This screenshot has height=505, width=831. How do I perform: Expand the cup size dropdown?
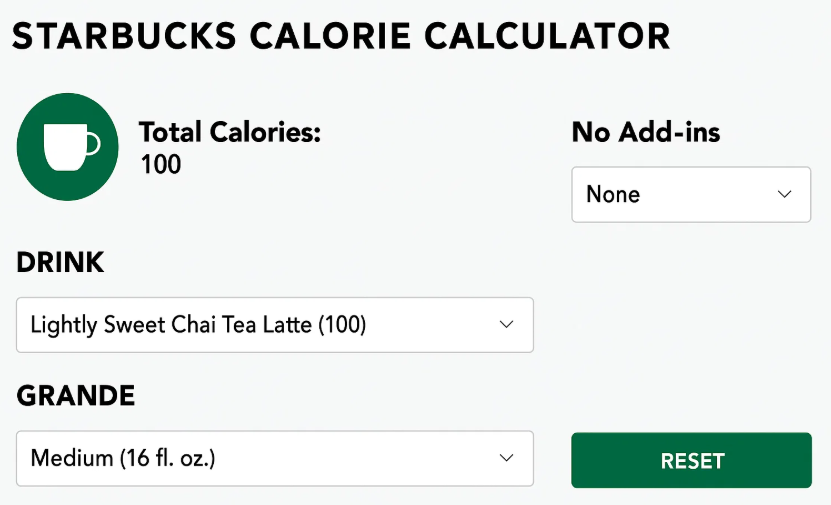274,458
